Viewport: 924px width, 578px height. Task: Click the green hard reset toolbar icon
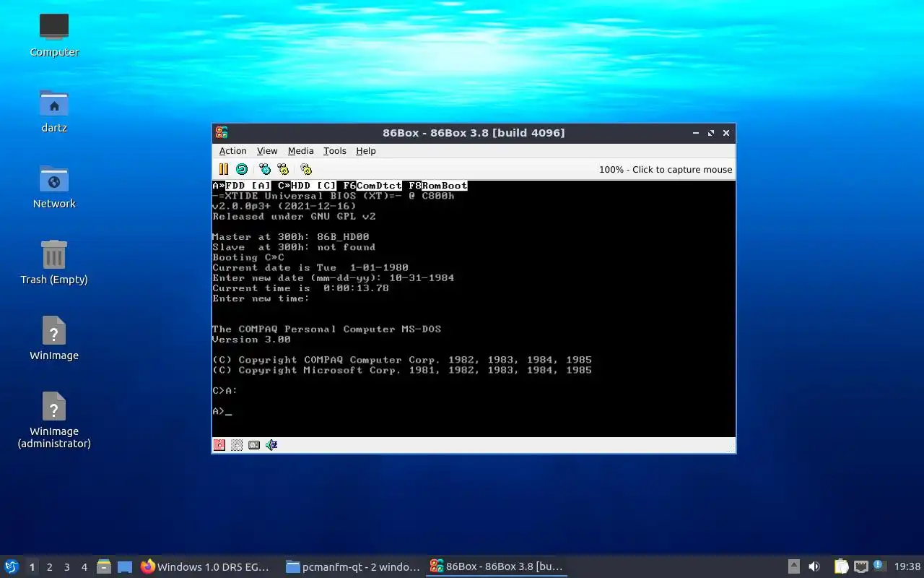point(242,169)
